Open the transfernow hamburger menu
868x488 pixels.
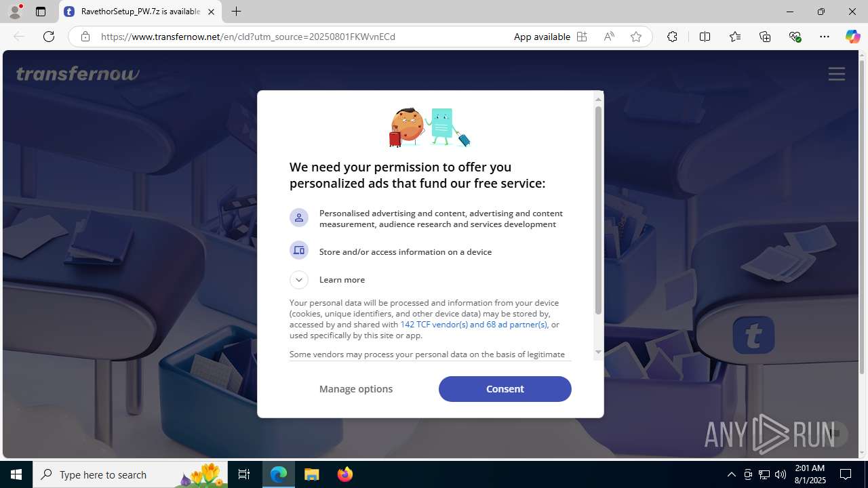click(x=837, y=74)
